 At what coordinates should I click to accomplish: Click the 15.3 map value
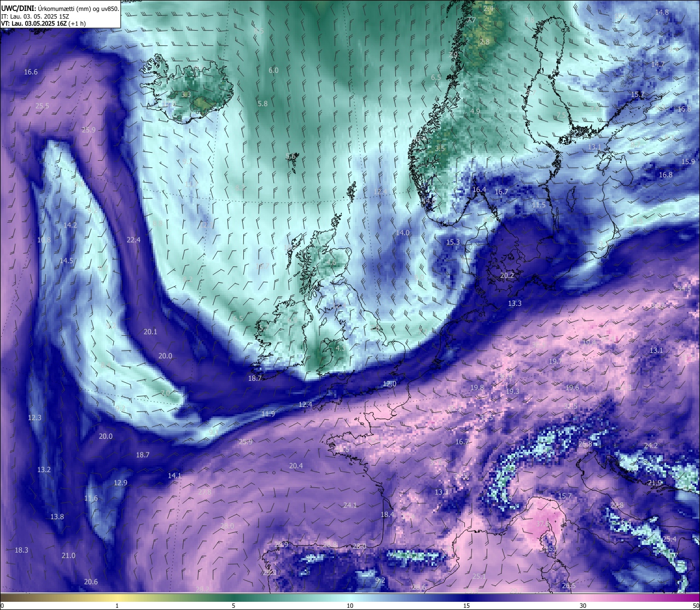(x=453, y=242)
